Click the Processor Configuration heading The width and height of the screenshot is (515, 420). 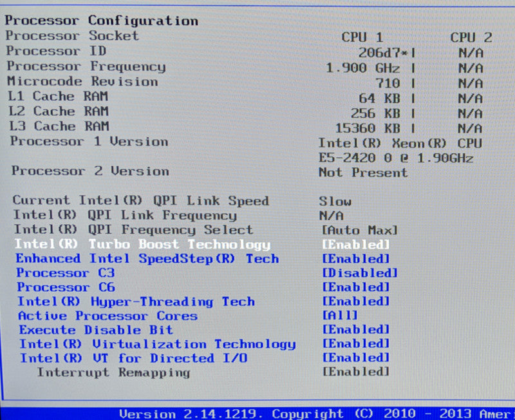102,21
